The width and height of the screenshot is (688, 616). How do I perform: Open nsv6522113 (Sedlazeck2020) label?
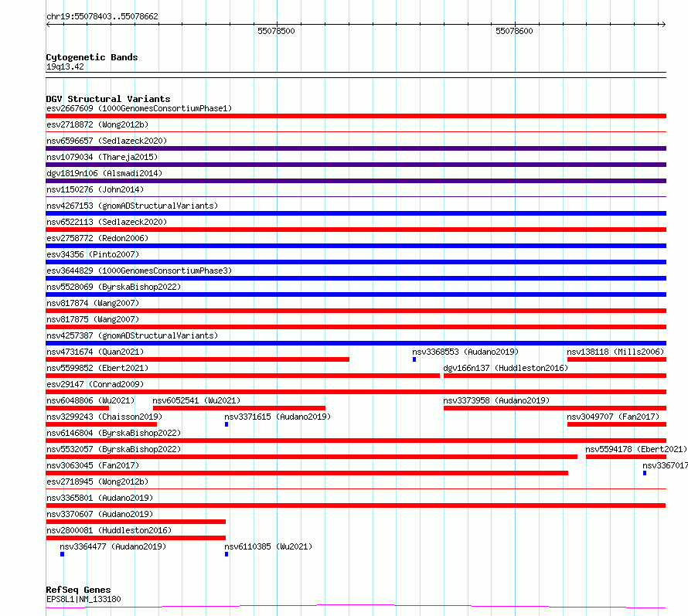tap(107, 222)
